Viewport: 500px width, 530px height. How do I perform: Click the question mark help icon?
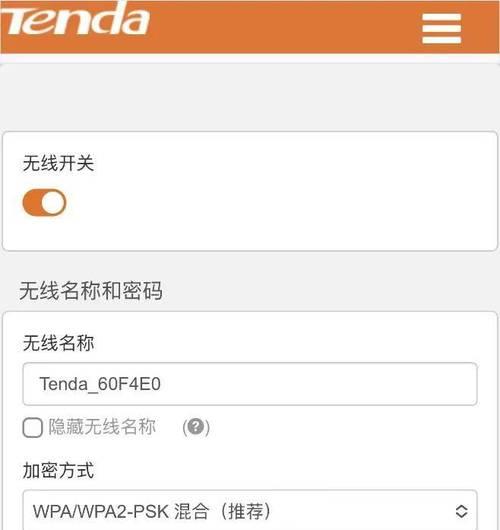pos(196,427)
